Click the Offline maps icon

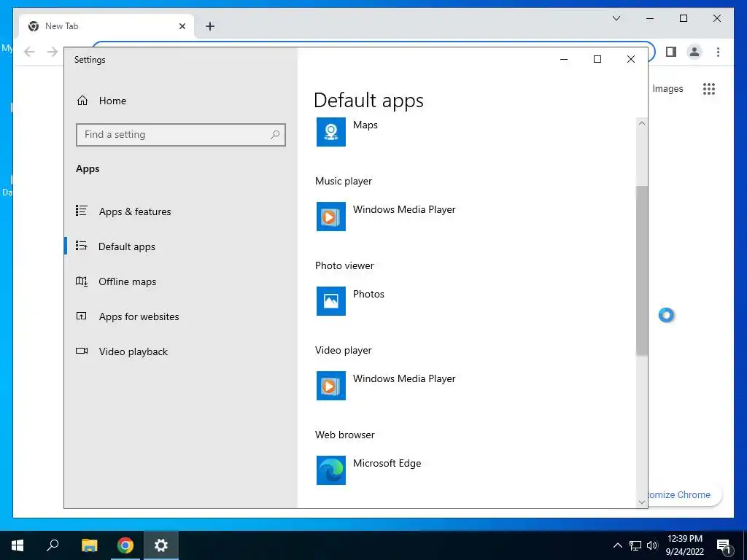click(x=82, y=281)
